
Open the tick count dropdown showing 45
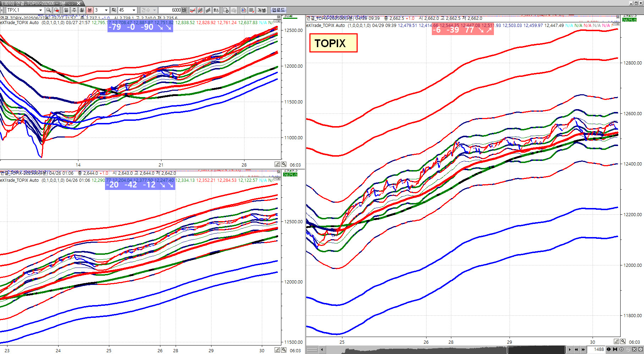(x=134, y=10)
